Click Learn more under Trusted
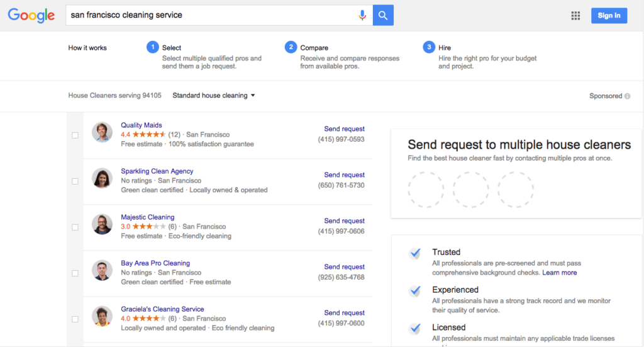 tap(559, 273)
